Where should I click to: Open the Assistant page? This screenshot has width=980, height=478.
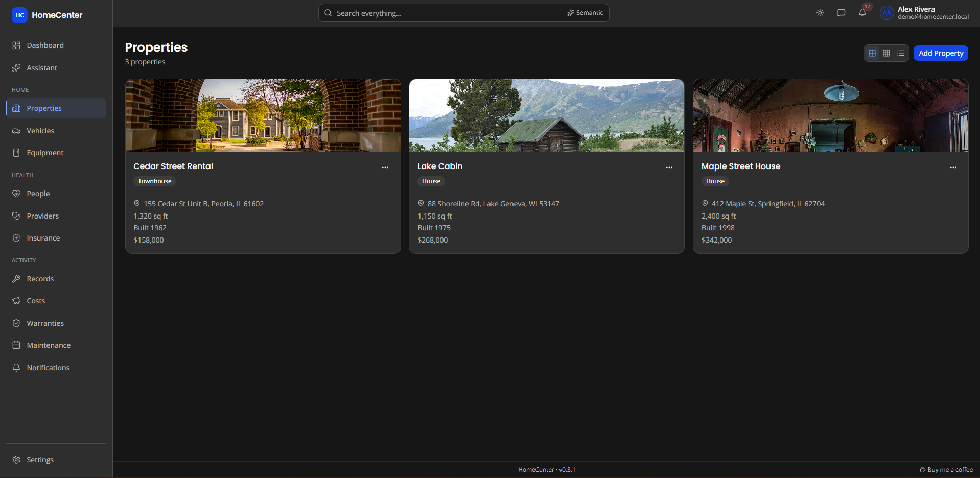(56, 68)
